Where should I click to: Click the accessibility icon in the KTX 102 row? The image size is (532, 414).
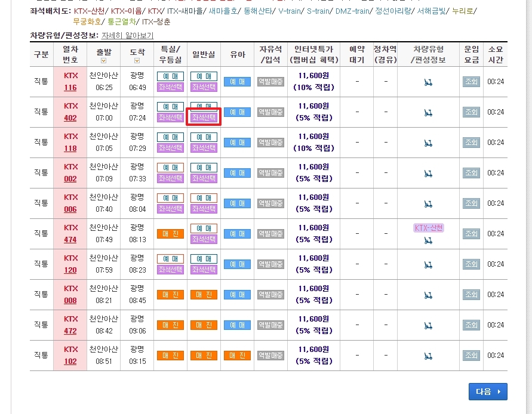(428, 355)
